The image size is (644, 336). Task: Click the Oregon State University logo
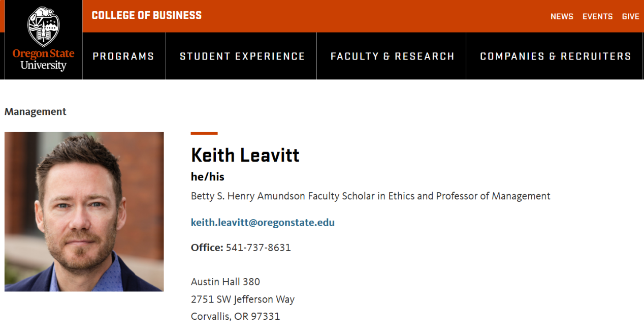[43, 40]
